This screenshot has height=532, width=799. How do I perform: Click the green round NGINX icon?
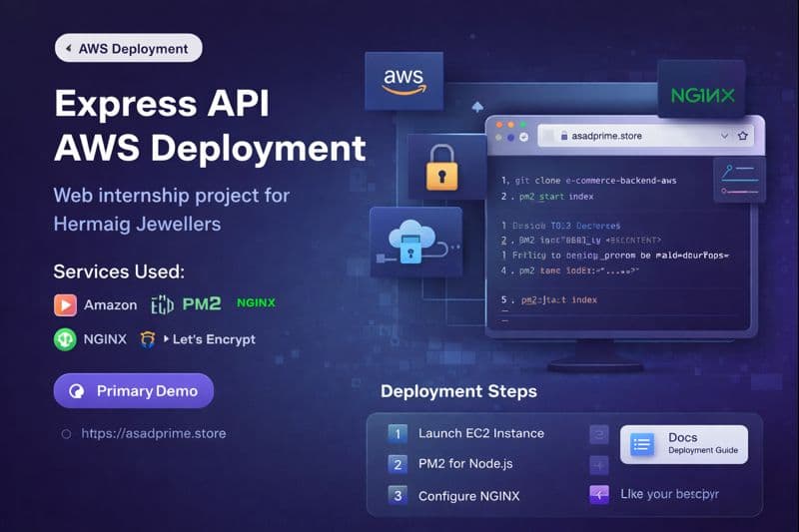(x=65, y=339)
